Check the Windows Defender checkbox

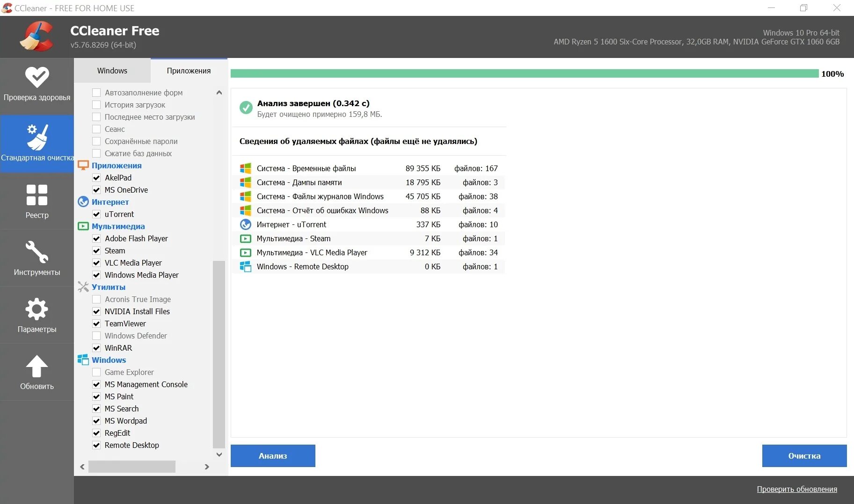[96, 336]
